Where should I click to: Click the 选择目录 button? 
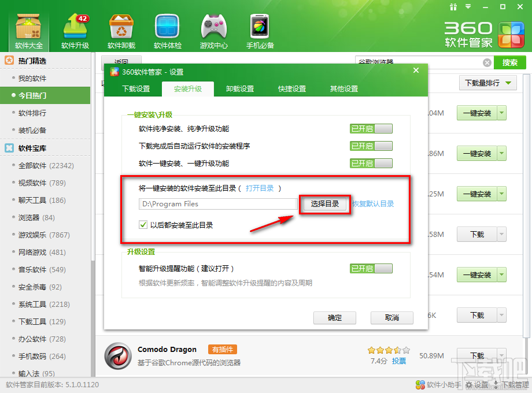(x=324, y=204)
